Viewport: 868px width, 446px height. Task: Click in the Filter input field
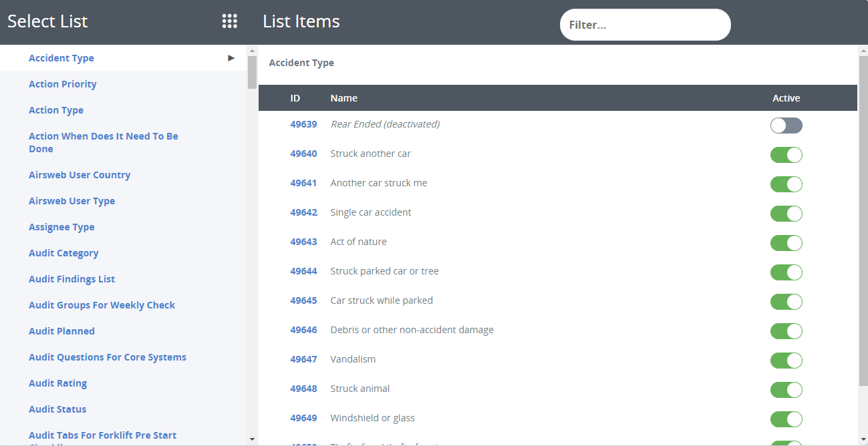click(645, 25)
